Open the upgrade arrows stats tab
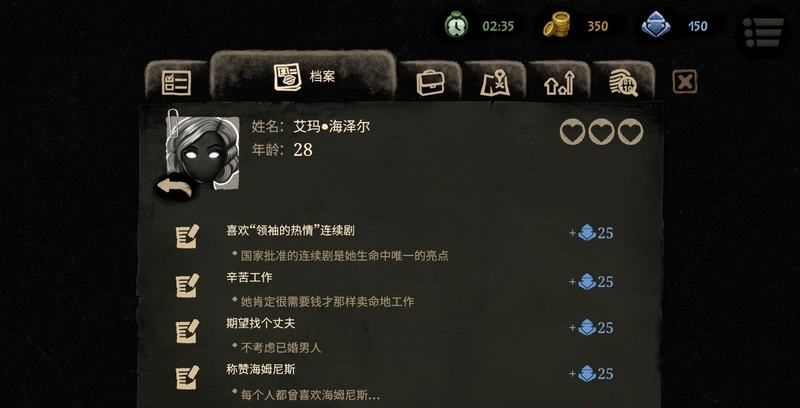Screen dimensions: 800x408 click(x=559, y=82)
